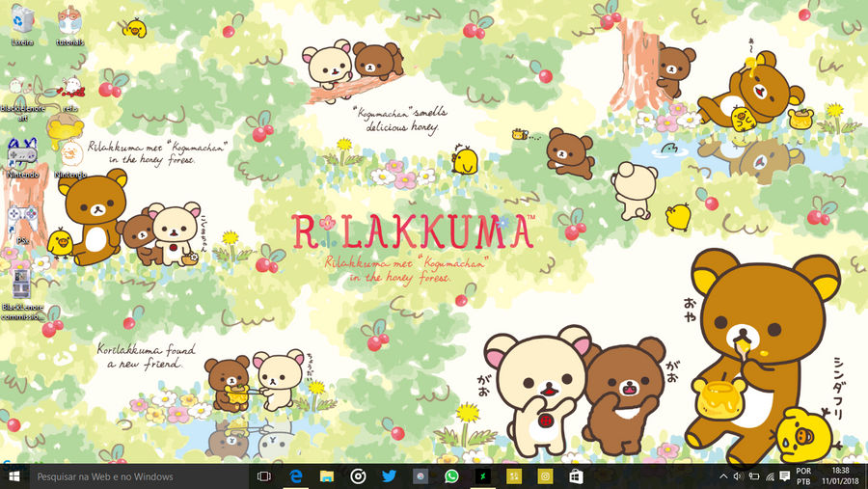
Task: Switch the POR PTB input language
Action: (803, 476)
